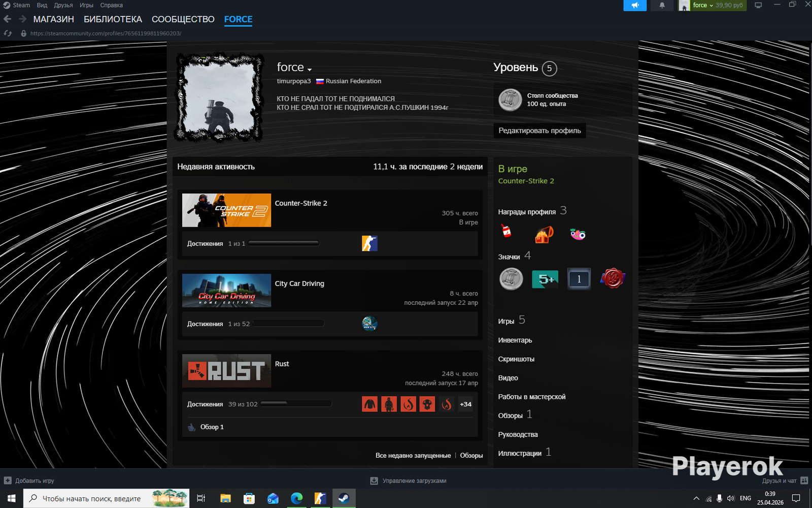Click the City Car Driving game banner
The width and height of the screenshot is (812, 508).
(226, 291)
